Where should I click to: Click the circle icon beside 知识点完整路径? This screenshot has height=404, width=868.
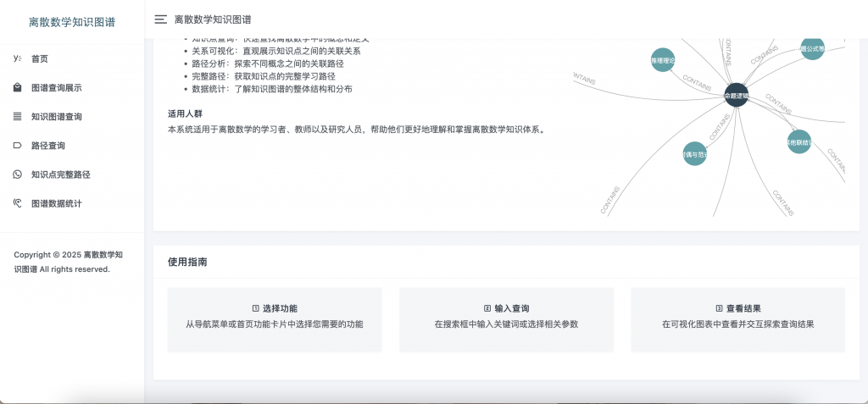[17, 174]
